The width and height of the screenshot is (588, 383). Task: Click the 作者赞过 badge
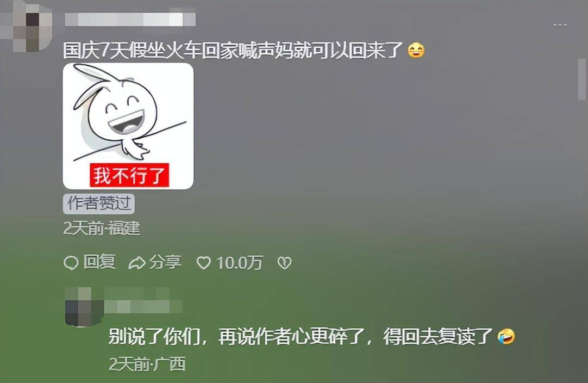(x=98, y=204)
